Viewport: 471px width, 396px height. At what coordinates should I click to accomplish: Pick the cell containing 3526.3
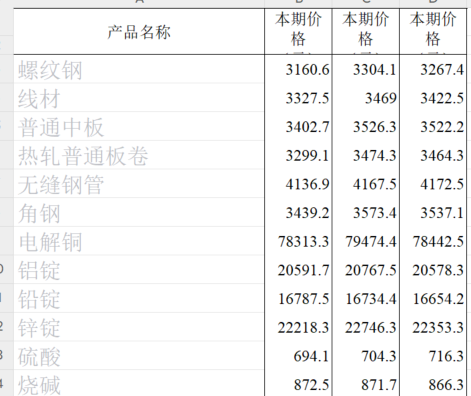(x=366, y=127)
